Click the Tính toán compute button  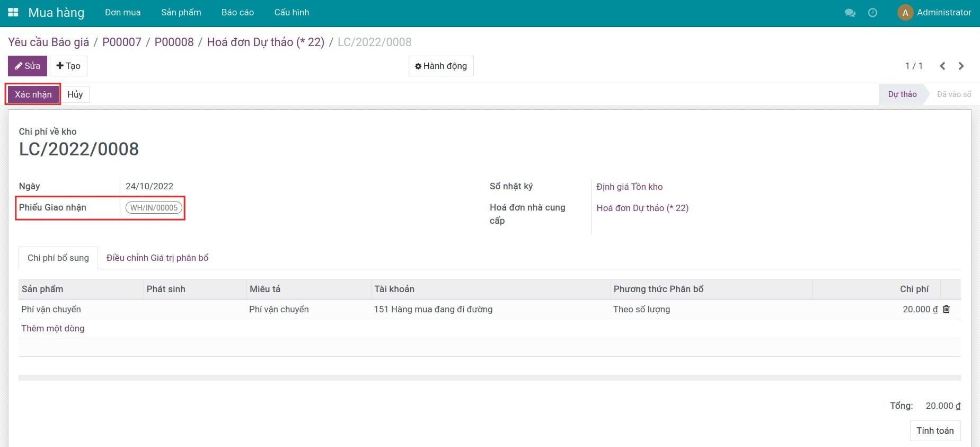(x=934, y=431)
